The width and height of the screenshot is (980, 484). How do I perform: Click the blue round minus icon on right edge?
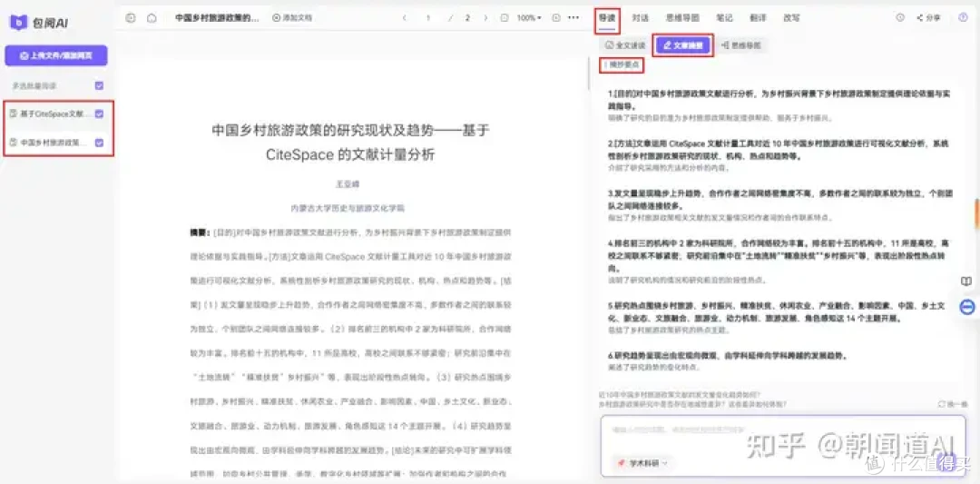pyautogui.click(x=967, y=307)
